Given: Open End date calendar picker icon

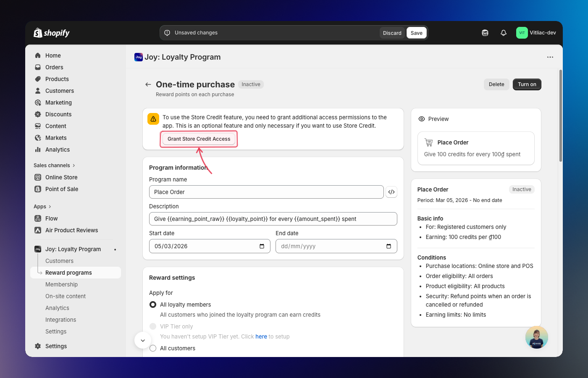Looking at the screenshot, I should pos(388,246).
